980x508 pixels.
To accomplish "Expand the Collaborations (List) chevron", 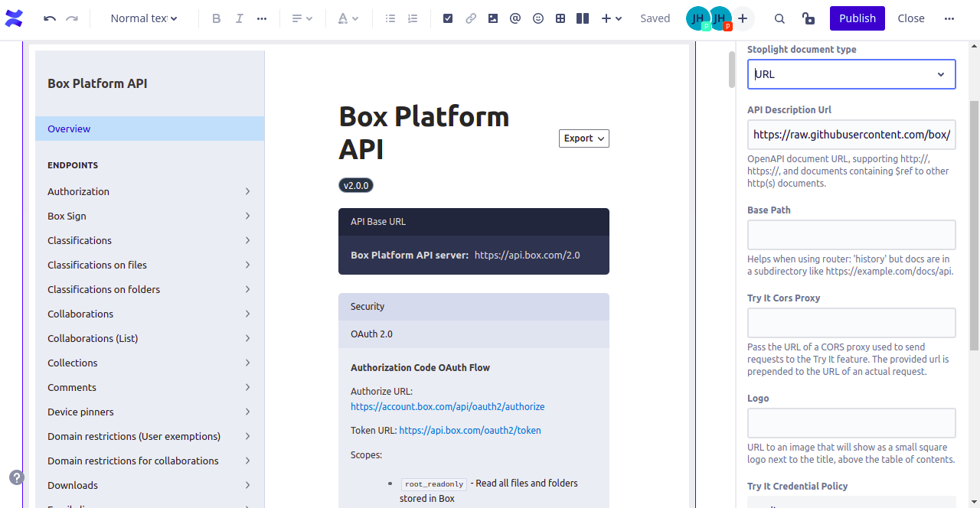I will pyautogui.click(x=247, y=338).
